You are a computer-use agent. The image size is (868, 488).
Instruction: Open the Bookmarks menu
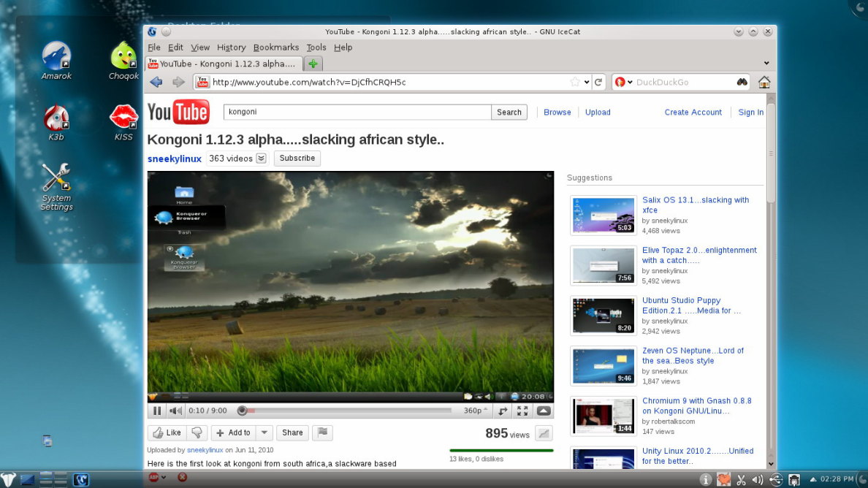(x=275, y=47)
